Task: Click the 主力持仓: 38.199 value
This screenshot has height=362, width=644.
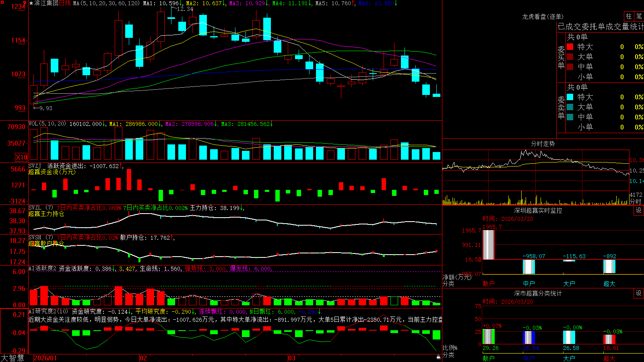Action: pyautogui.click(x=215, y=208)
